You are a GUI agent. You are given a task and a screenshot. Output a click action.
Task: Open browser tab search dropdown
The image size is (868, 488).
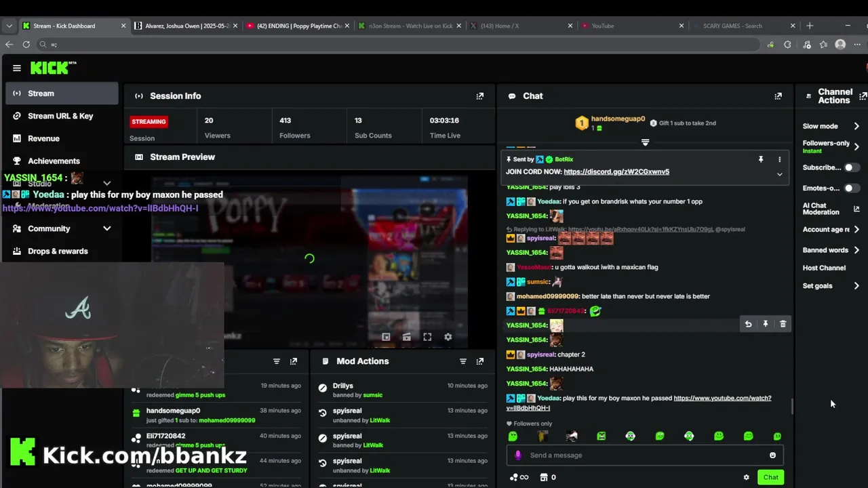click(x=9, y=26)
